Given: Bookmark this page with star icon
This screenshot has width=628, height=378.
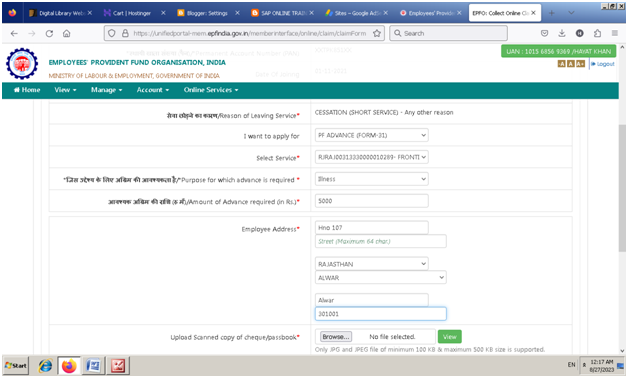Looking at the screenshot, I should [377, 33].
